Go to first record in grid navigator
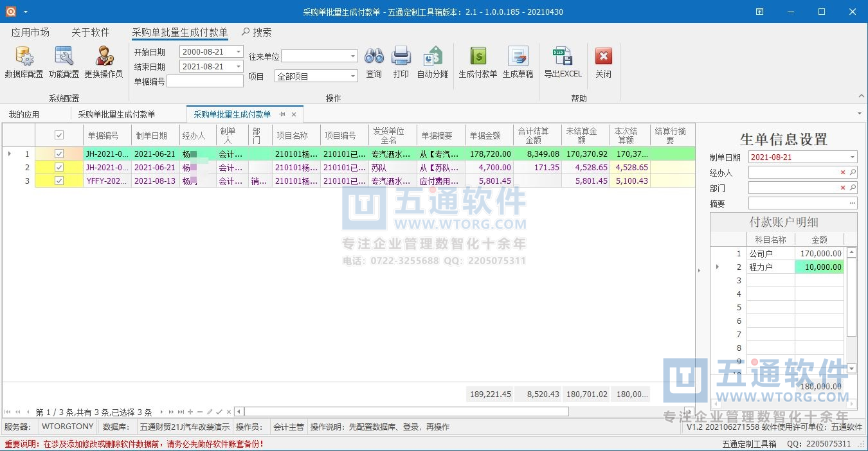This screenshot has width=868, height=451. tap(8, 412)
